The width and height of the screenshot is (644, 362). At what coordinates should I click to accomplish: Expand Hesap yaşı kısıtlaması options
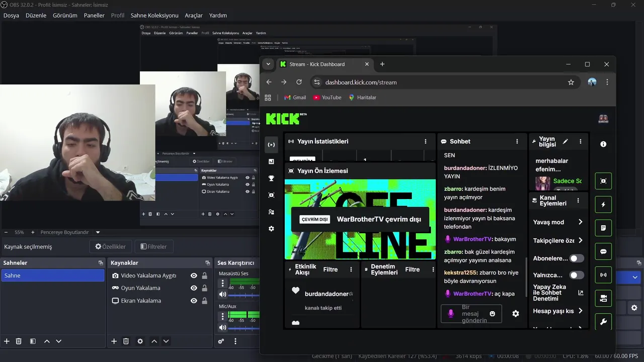click(x=580, y=311)
